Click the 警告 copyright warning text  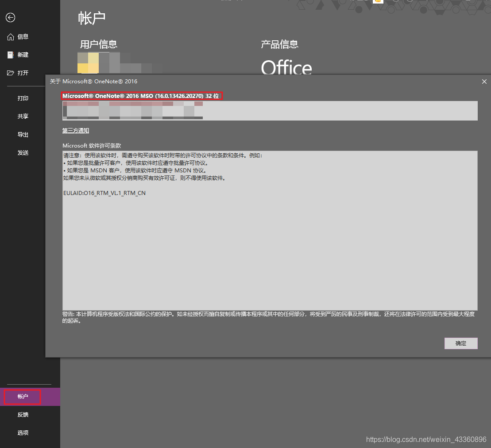coord(268,317)
